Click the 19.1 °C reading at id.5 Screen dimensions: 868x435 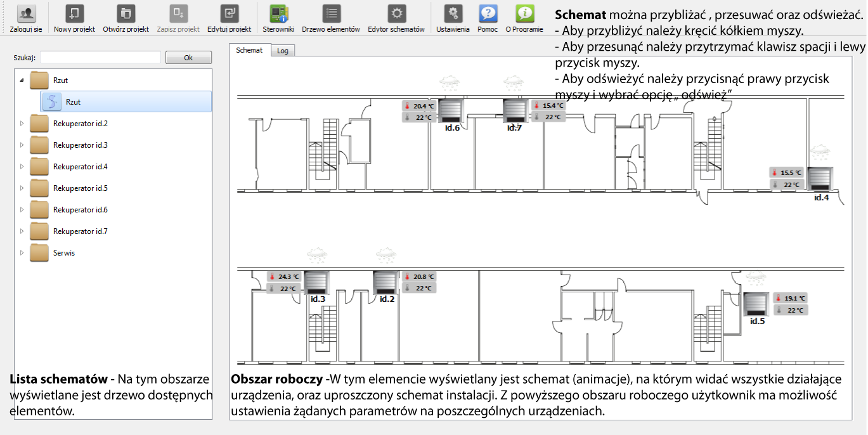click(789, 298)
